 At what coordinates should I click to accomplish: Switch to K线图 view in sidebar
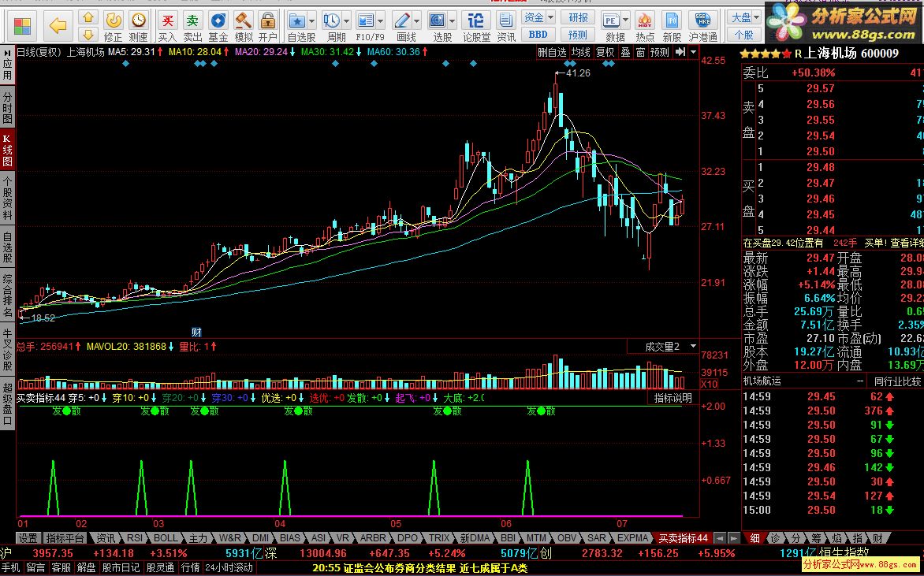tap(7, 150)
